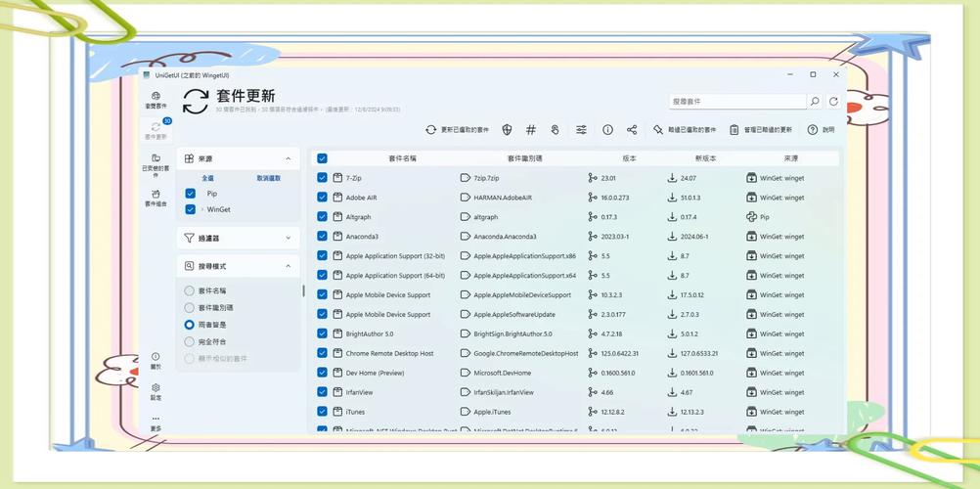The width and height of the screenshot is (980, 489).
Task: Select the 完全符合 radio option
Action: pos(190,341)
